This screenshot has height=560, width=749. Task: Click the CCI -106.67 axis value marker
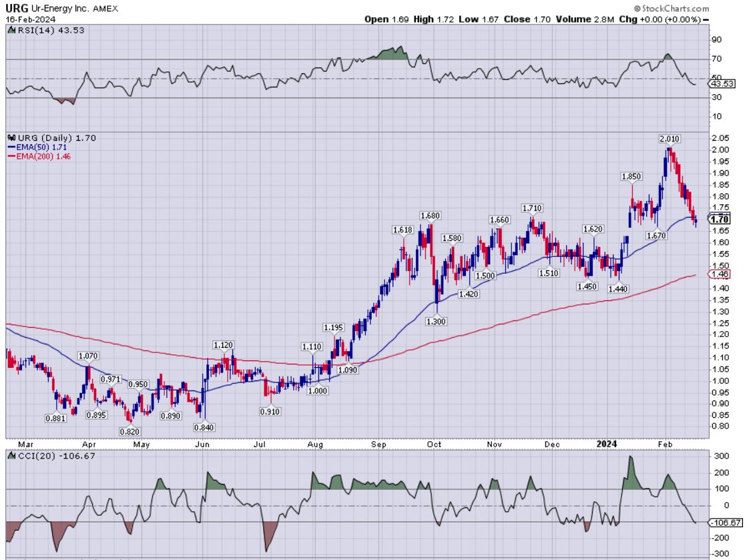(x=726, y=523)
